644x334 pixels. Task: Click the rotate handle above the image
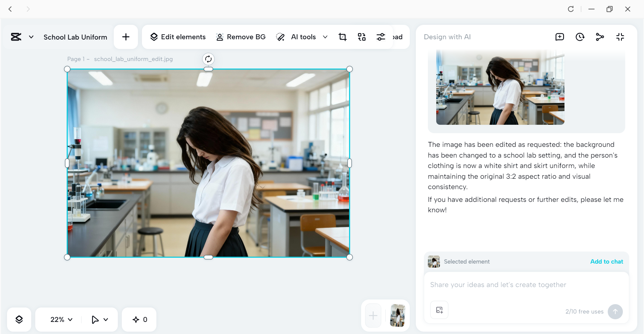pyautogui.click(x=208, y=59)
